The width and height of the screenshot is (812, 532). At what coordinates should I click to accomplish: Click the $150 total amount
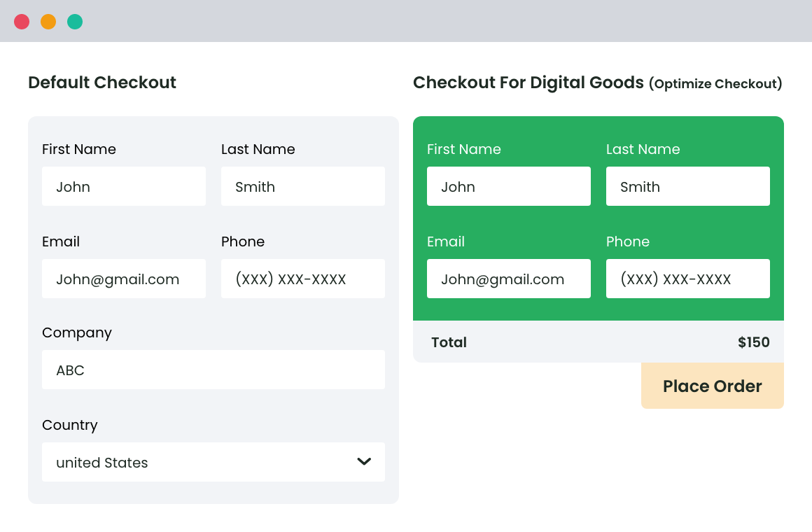(x=753, y=342)
